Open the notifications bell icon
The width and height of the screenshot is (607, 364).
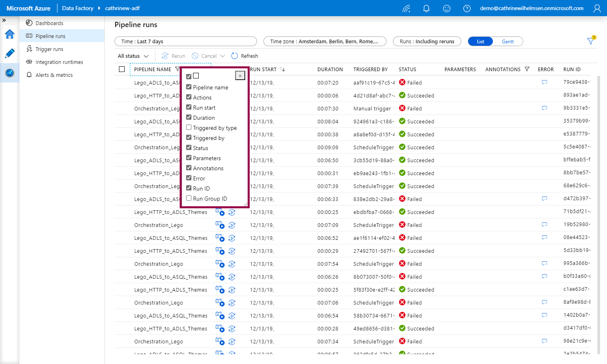click(x=426, y=8)
